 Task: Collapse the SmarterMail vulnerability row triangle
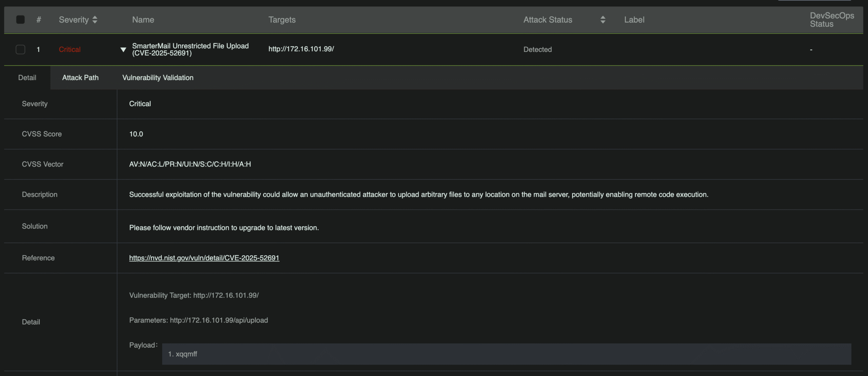tap(123, 50)
